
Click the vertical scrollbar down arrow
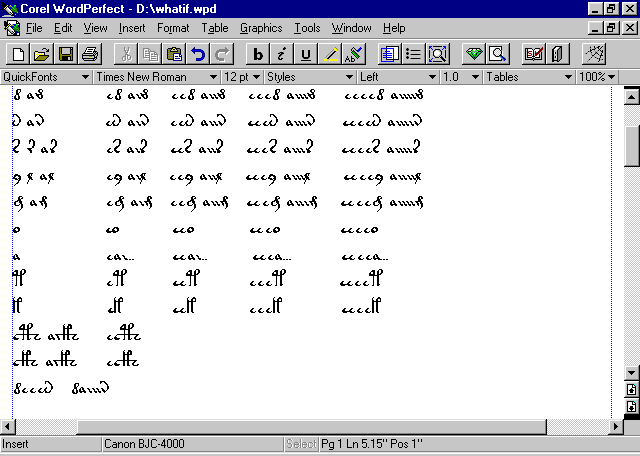coord(631,373)
